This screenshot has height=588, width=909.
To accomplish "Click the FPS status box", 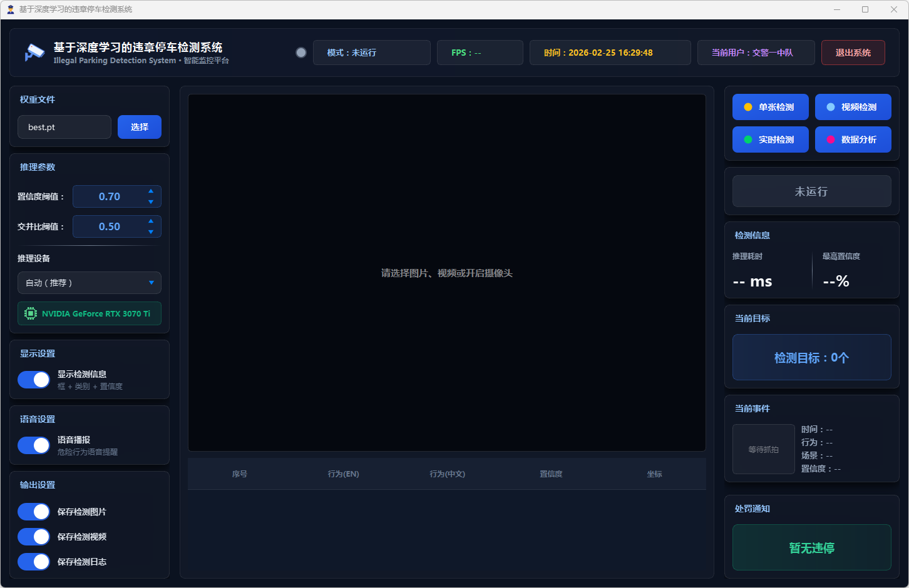I will click(480, 53).
